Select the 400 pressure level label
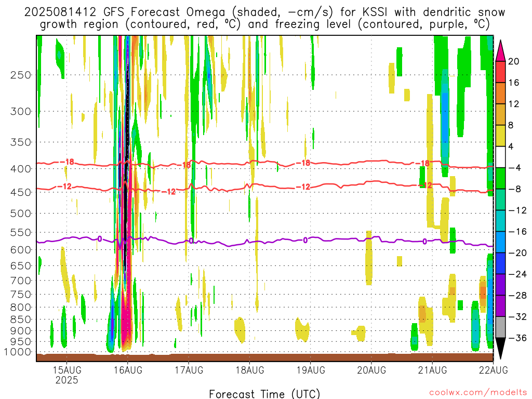Screen dimensions: 532x399 21,169
